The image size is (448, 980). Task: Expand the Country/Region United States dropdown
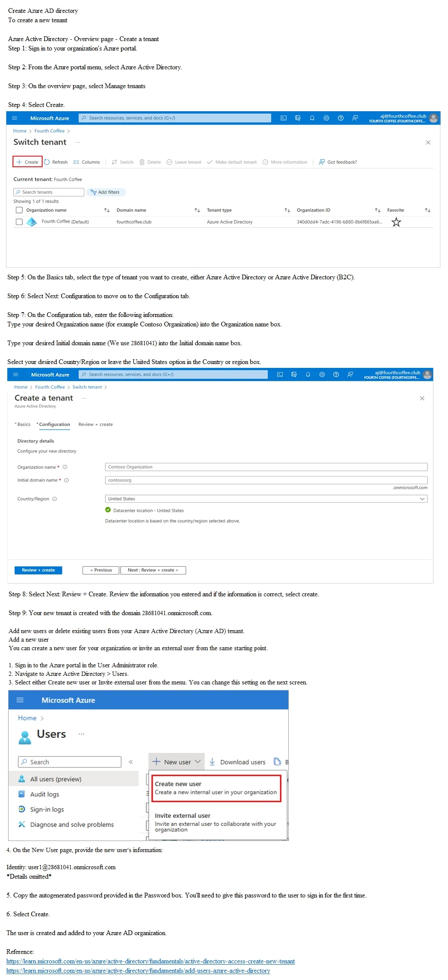(266, 499)
